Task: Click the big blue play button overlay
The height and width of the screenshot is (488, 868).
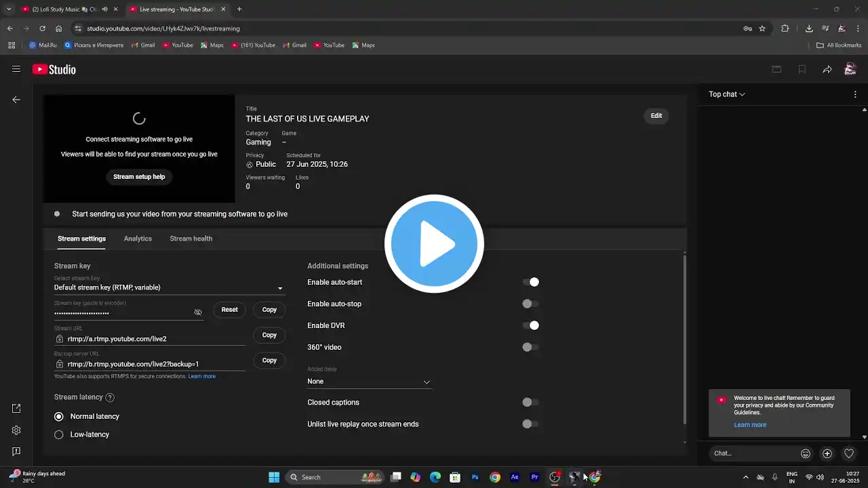Action: coord(434,244)
